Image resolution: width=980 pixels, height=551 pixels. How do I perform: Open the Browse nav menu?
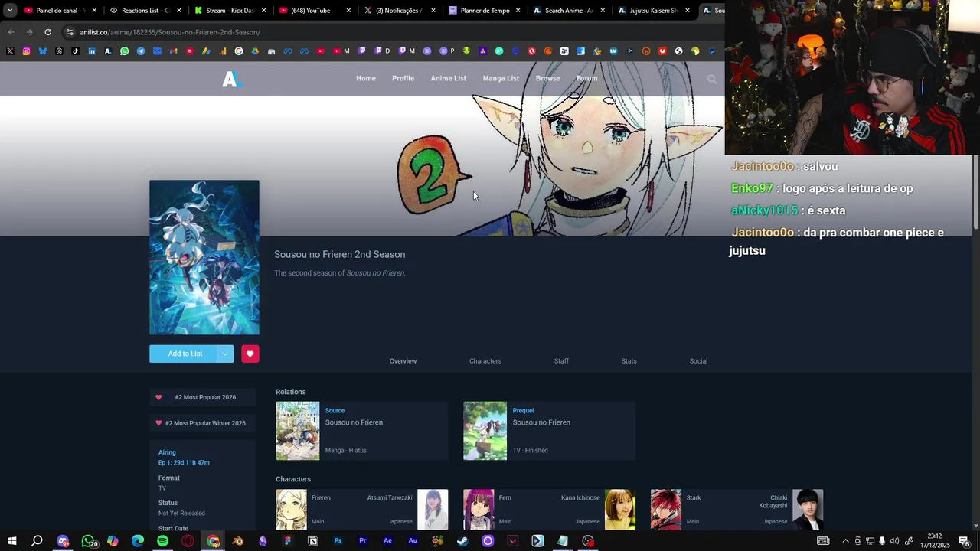click(547, 78)
